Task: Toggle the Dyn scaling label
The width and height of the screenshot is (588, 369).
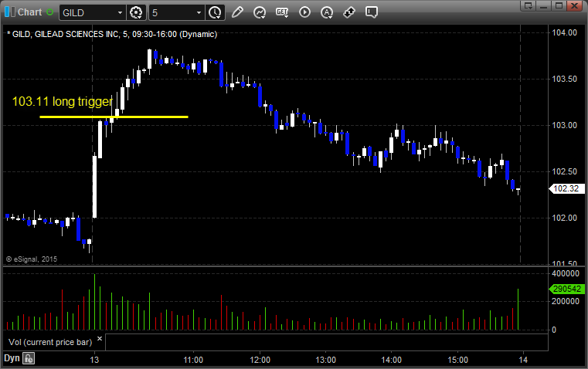Action: pyautogui.click(x=12, y=358)
